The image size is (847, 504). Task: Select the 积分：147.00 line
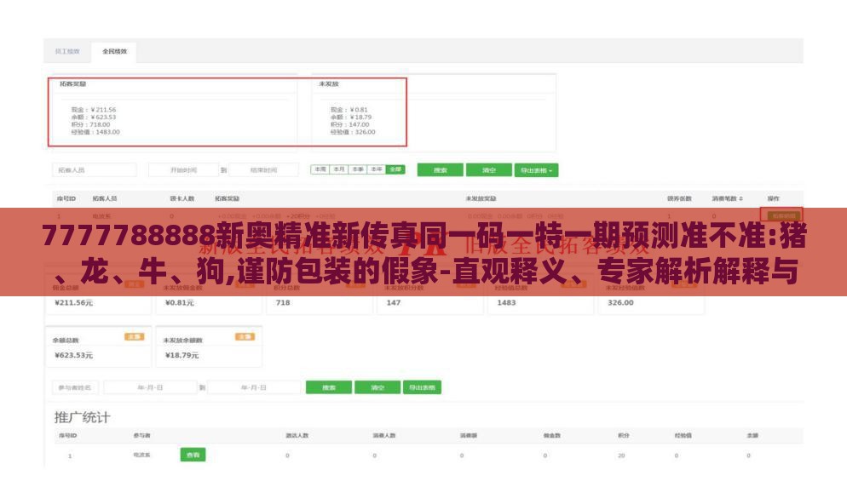[x=350, y=124]
